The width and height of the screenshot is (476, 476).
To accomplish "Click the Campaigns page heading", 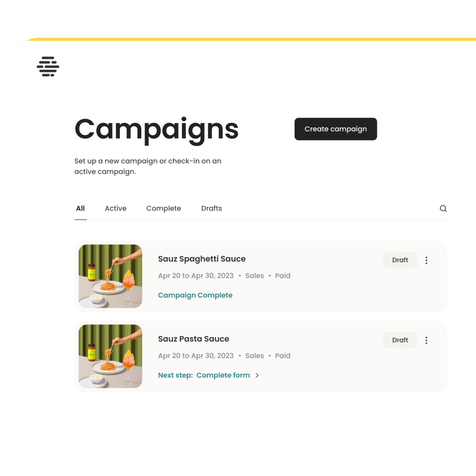I will [156, 129].
